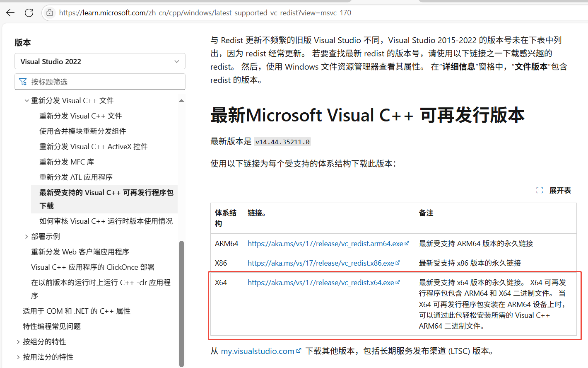The image size is (588, 368).
Task: Click the X64 architecture cell
Action: click(x=221, y=283)
